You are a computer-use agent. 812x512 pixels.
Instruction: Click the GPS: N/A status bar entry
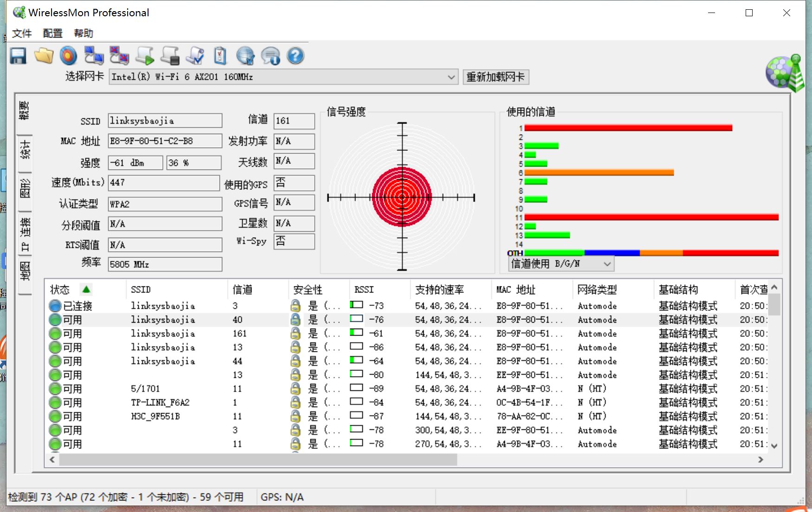(282, 497)
